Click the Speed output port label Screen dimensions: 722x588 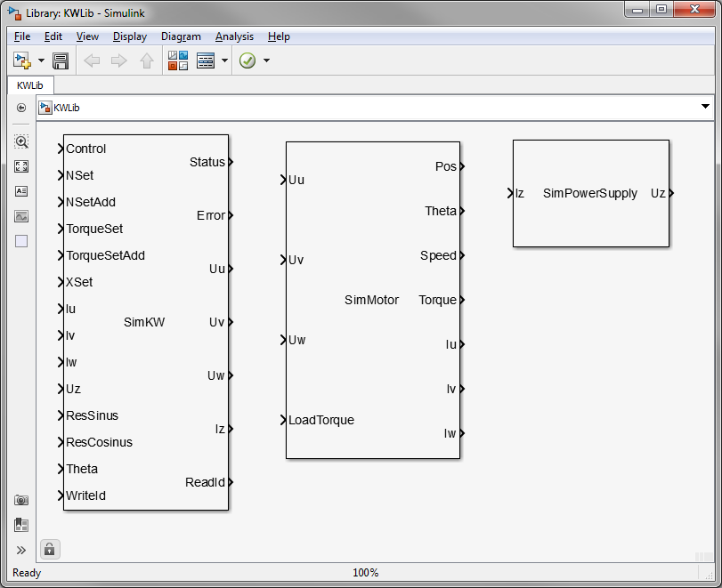(438, 255)
